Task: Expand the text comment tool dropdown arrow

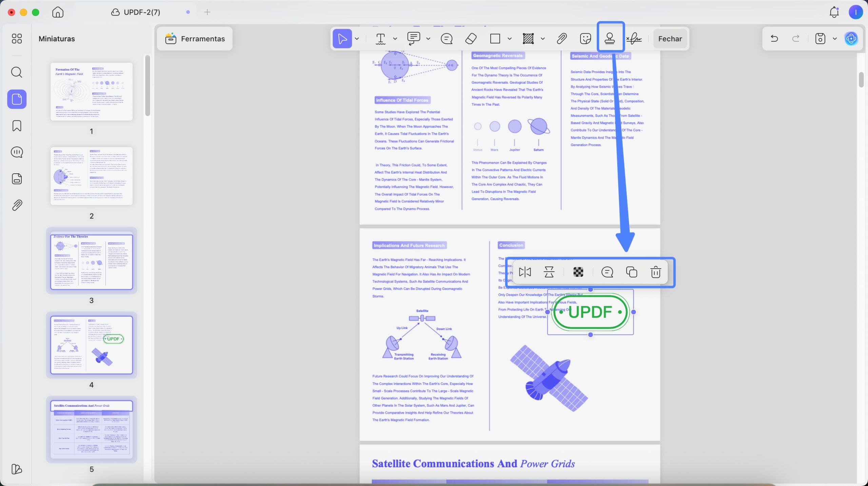Action: click(428, 39)
